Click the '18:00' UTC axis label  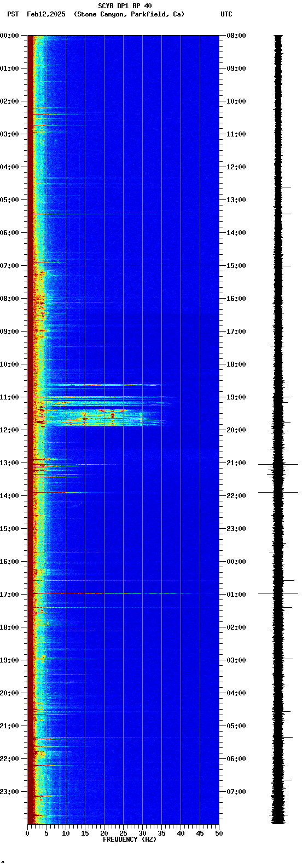[x=236, y=364]
